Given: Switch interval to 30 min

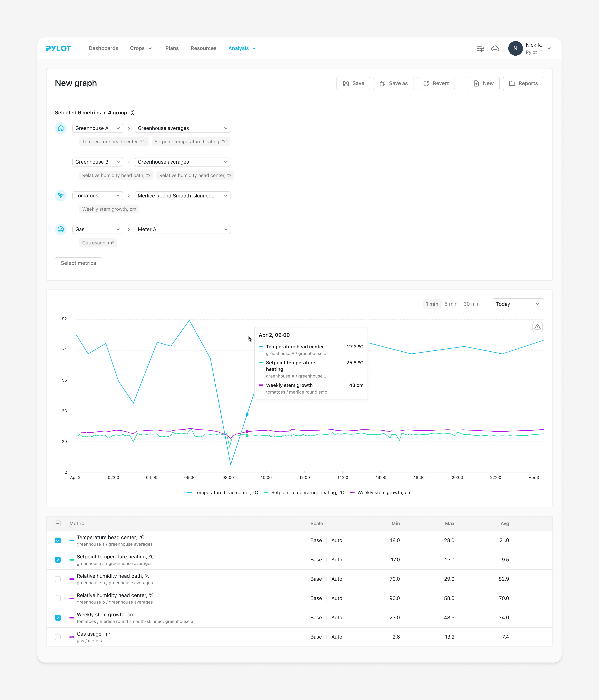Looking at the screenshot, I should 471,304.
